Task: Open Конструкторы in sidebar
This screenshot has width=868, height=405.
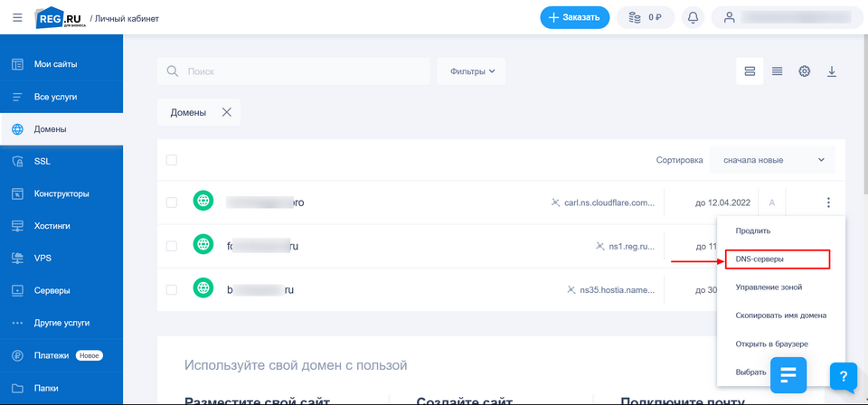Action: pos(61,193)
